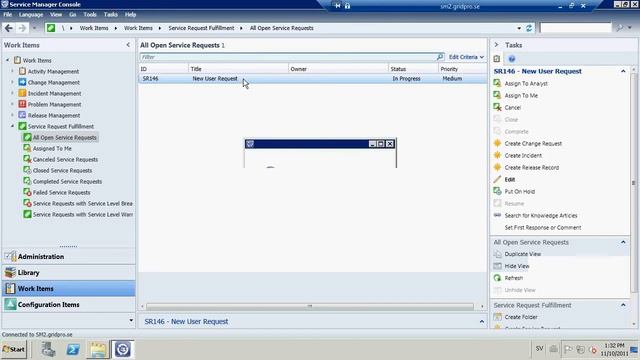This screenshot has height=360, width=640.
Task: Select Failed Service Requests view
Action: (61, 192)
